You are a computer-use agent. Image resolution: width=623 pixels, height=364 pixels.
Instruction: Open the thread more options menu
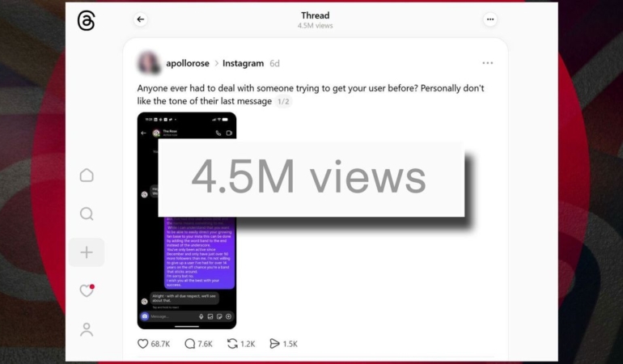tap(489, 19)
